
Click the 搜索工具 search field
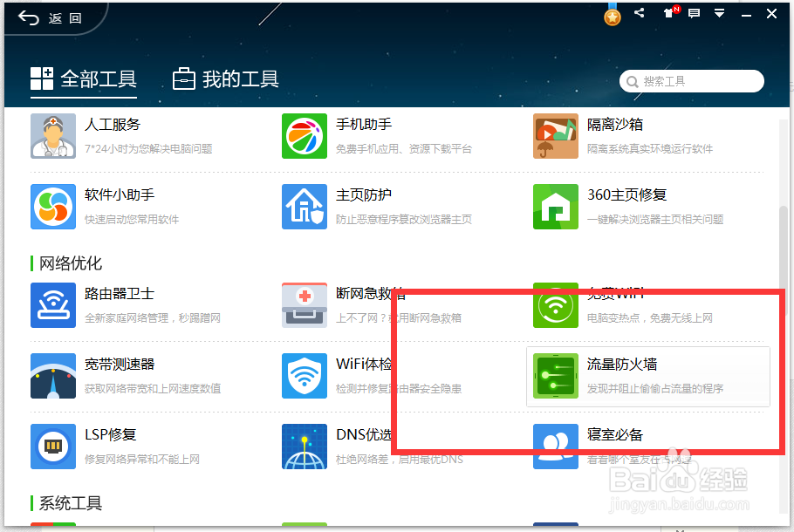pos(692,81)
